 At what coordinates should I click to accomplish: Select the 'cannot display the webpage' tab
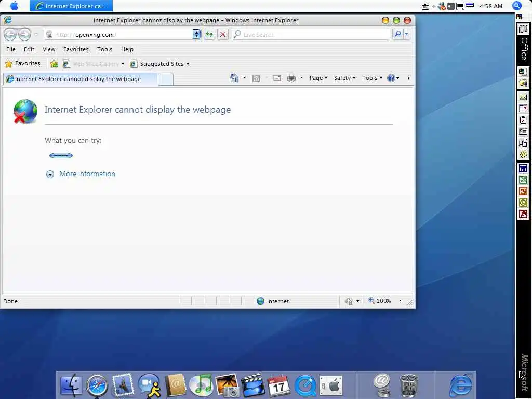coord(81,79)
